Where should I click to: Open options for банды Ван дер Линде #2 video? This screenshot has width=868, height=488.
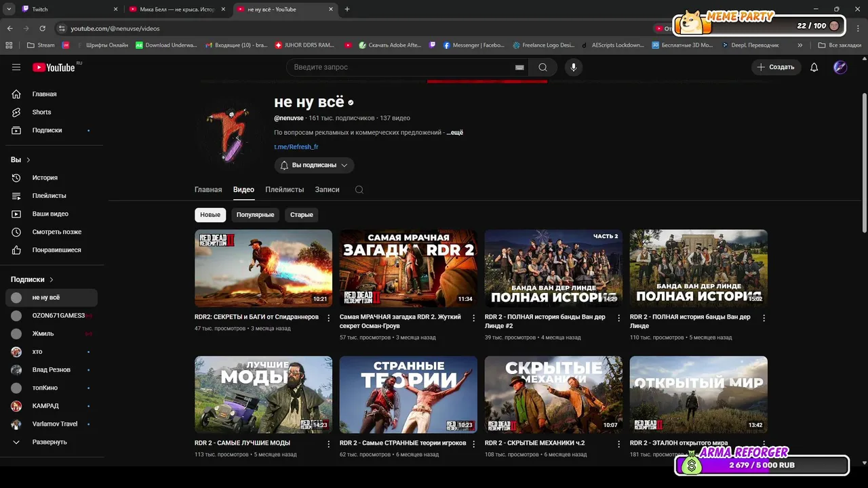(x=619, y=318)
